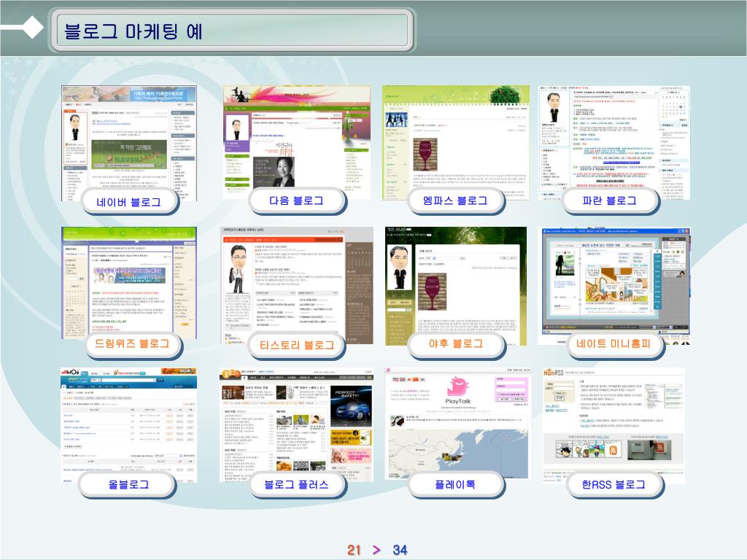Click the total page number 34
This screenshot has height=560, width=747.
[400, 550]
